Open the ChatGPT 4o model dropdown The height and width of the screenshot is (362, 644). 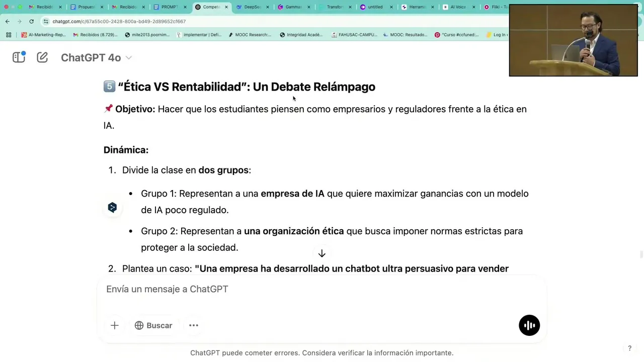(x=96, y=58)
